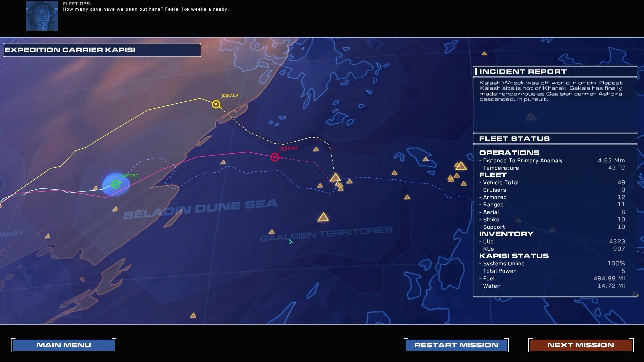
Task: Click the Fleet Ops speaker portrait
Action: coord(42,16)
